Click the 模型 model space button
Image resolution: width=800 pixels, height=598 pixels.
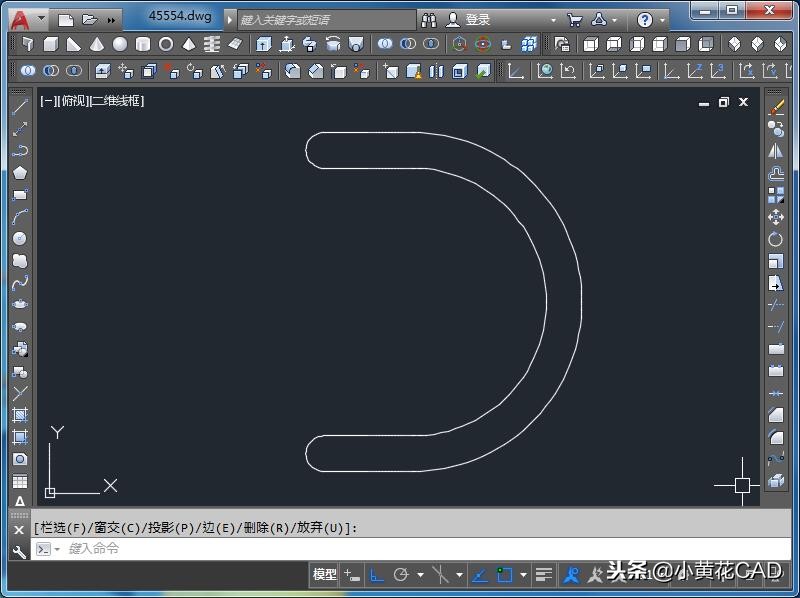pos(325,575)
